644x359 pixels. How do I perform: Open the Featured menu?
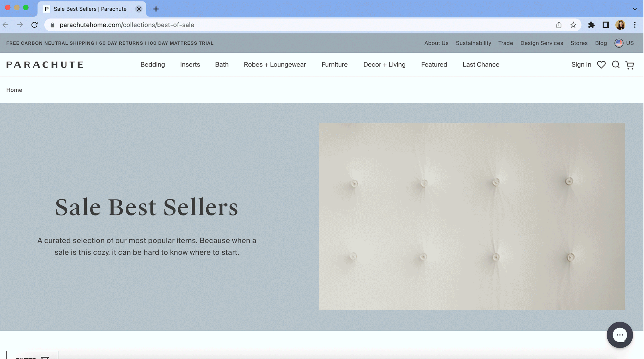pyautogui.click(x=434, y=65)
